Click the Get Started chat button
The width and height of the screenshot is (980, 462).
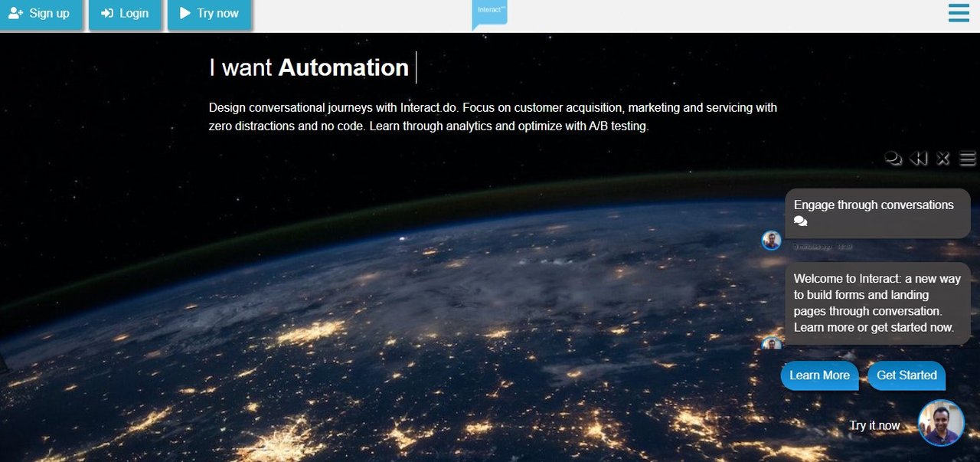coord(906,375)
